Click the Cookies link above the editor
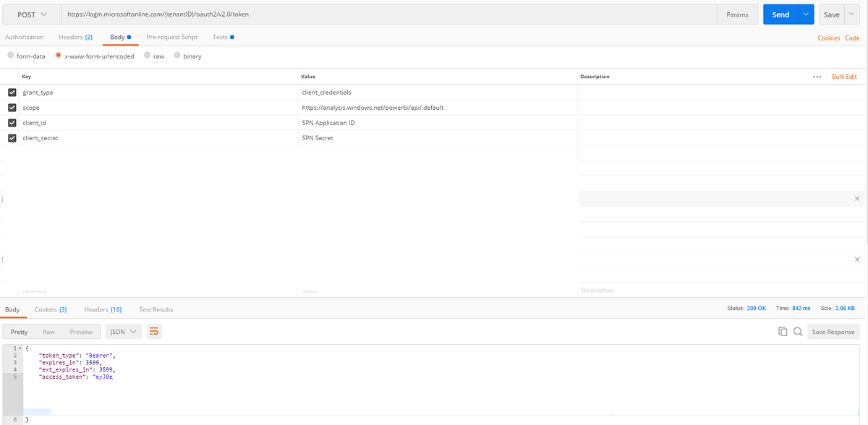This screenshot has height=425, width=868. coord(828,38)
